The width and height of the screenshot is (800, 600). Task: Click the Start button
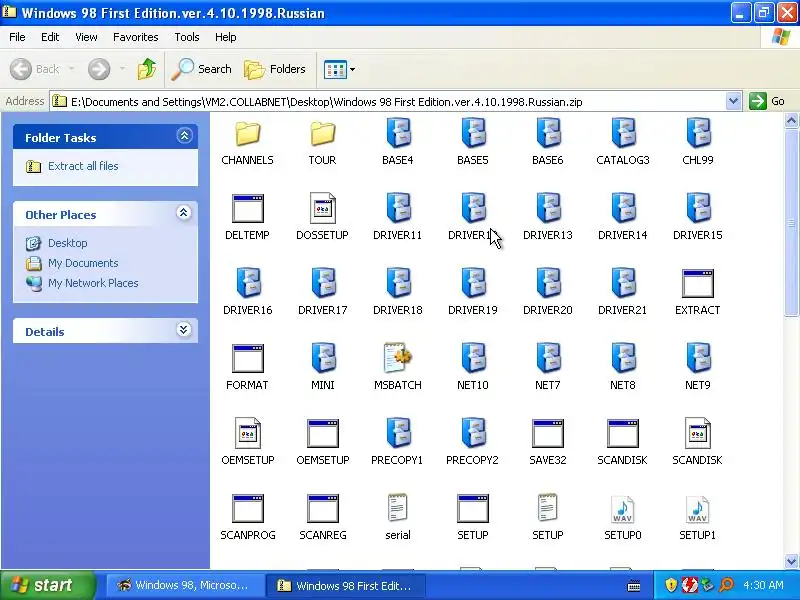click(47, 585)
